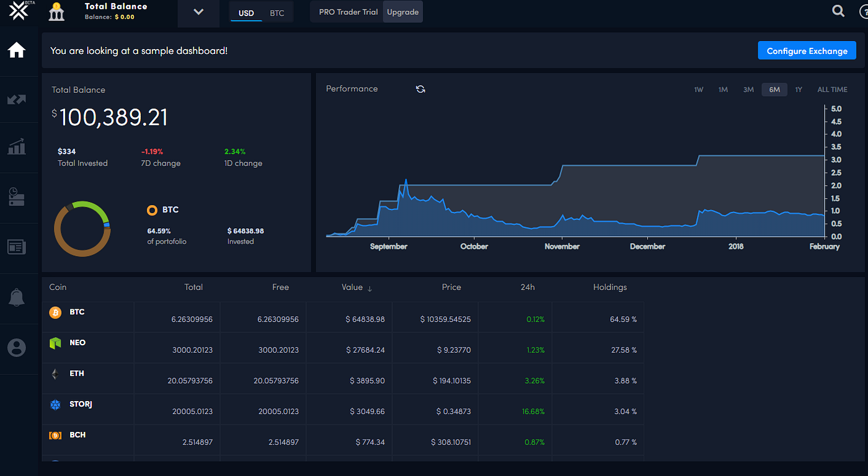Select the 1Y performance range
This screenshot has width=868, height=476.
pos(799,90)
